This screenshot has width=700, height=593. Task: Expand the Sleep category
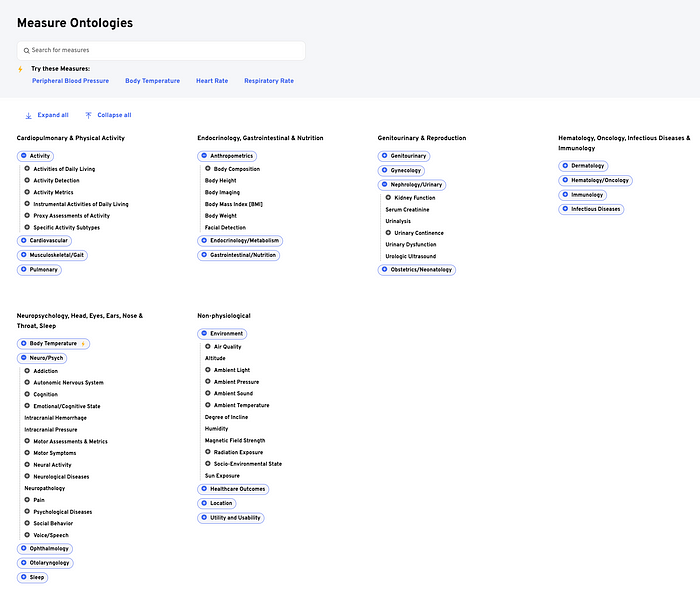23,577
